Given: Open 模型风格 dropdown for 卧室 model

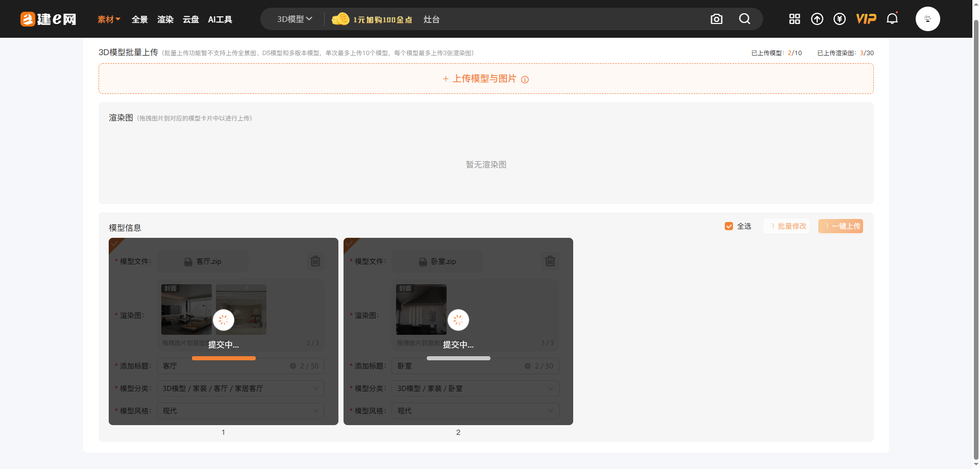Looking at the screenshot, I should [x=475, y=411].
